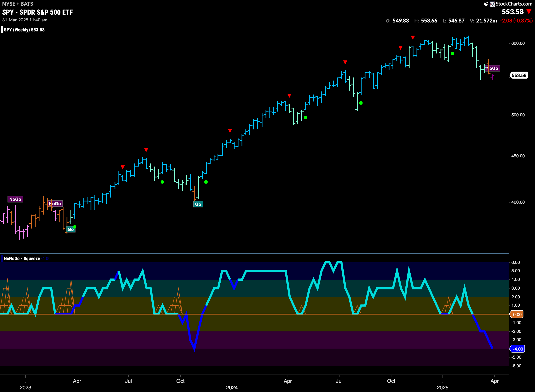Click the open value "O: 549.83"

tap(397, 21)
